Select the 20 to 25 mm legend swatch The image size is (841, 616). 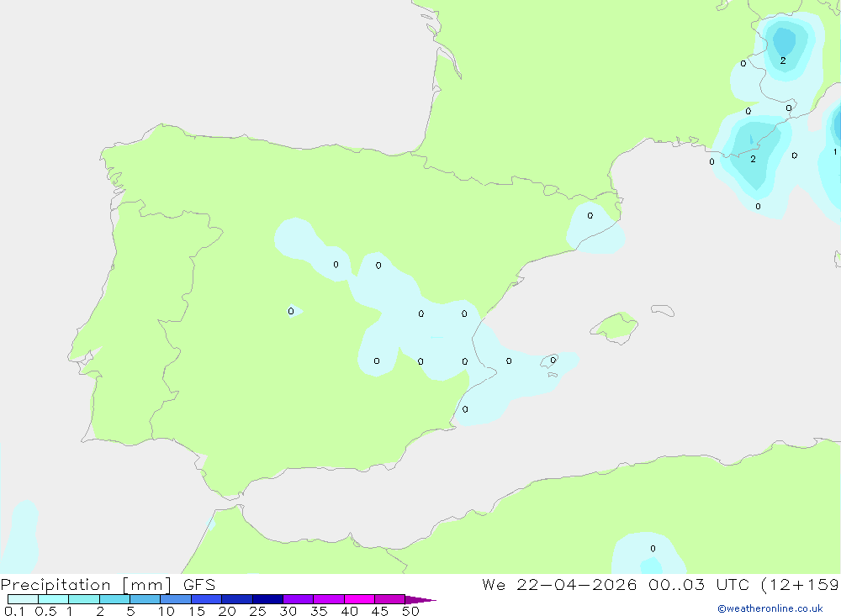237,599
